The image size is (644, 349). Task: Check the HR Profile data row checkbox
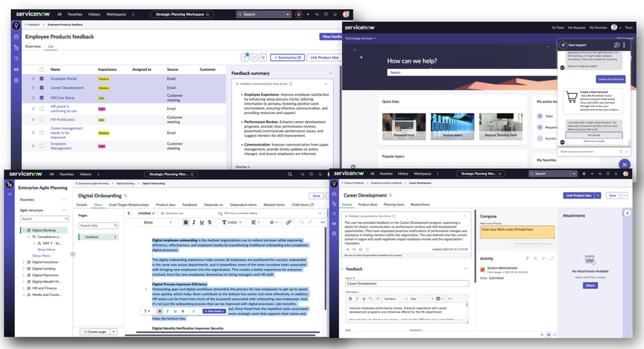(42, 119)
